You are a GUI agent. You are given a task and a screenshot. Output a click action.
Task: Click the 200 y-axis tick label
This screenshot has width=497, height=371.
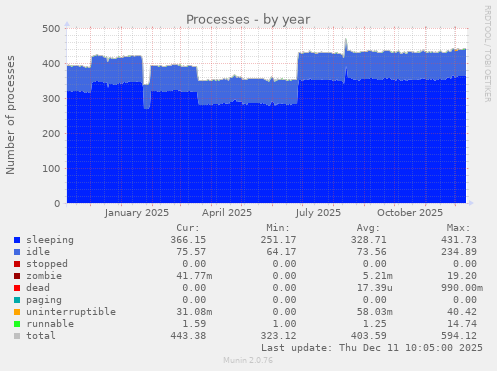[51, 134]
